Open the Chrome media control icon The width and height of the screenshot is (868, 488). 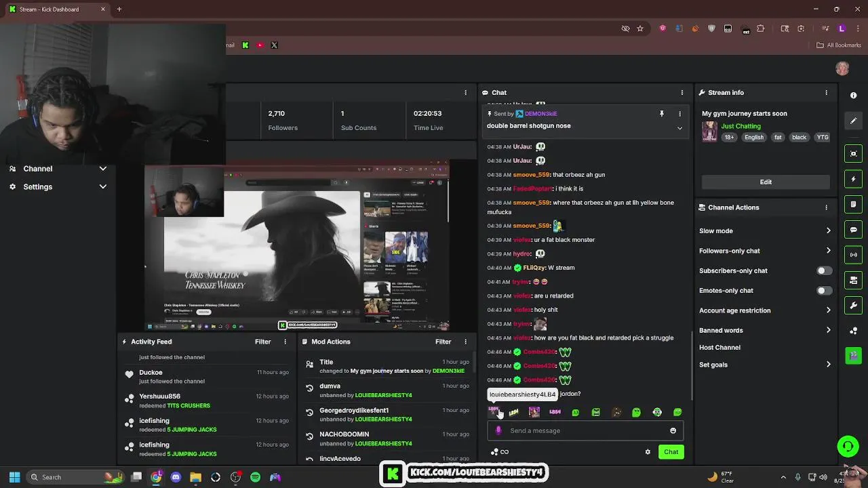(825, 28)
